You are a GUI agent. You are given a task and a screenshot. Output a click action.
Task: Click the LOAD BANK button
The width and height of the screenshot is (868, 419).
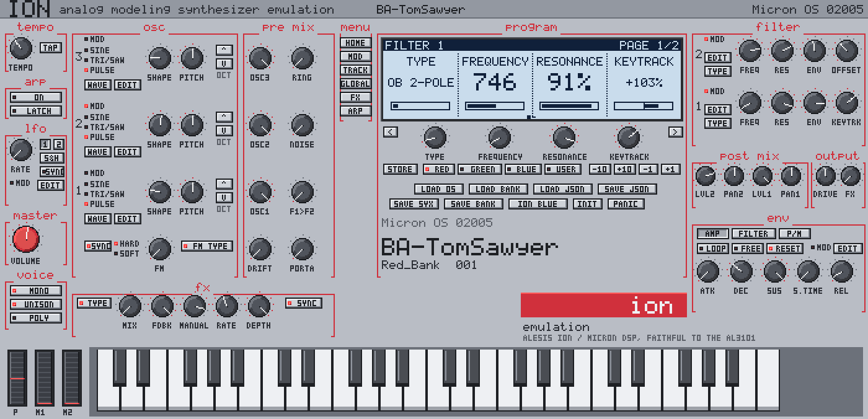(498, 189)
